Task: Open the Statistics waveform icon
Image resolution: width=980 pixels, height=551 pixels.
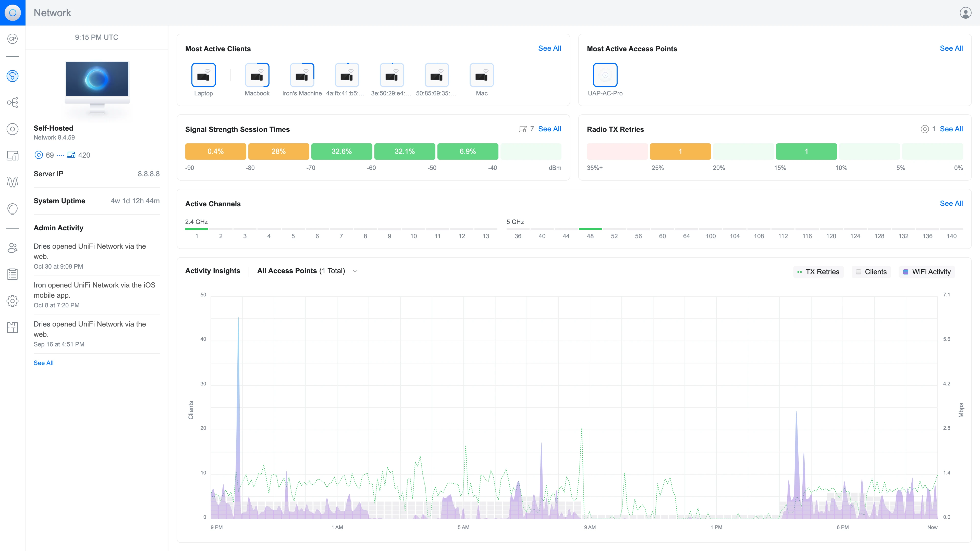Action: pyautogui.click(x=13, y=182)
